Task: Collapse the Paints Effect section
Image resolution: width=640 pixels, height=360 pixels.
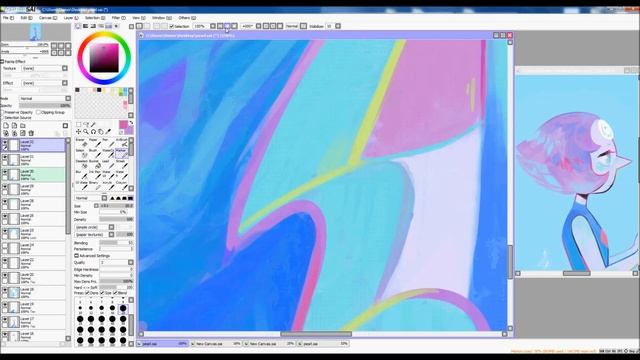Action: [2, 62]
